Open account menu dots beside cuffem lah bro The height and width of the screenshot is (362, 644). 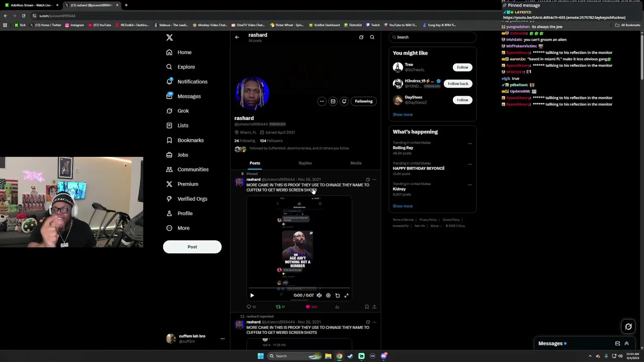pos(222,339)
